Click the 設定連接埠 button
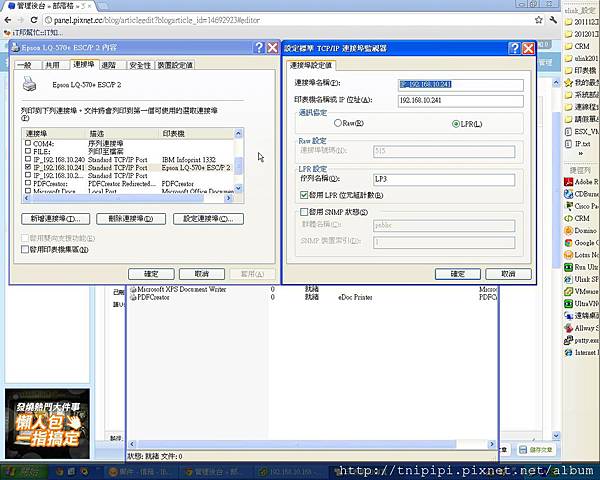 click(x=208, y=219)
